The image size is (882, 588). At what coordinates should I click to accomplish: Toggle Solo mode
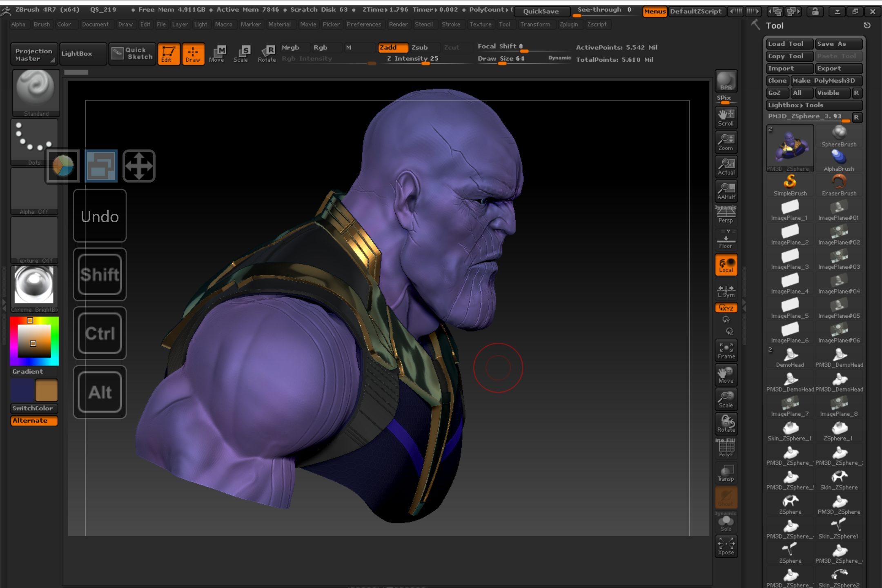pos(726,523)
